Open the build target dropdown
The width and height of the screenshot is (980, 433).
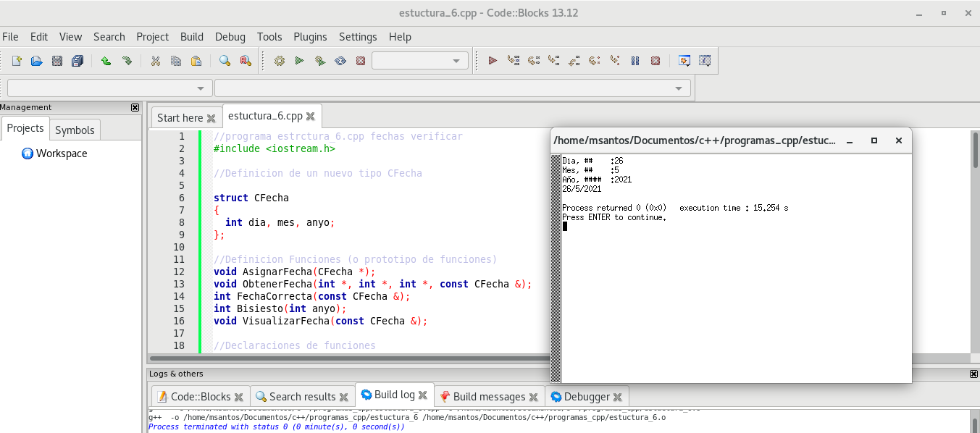click(456, 61)
